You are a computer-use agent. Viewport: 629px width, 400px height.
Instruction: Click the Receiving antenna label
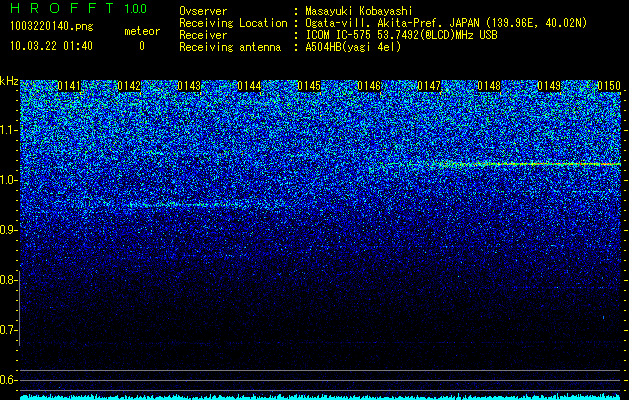click(230, 47)
